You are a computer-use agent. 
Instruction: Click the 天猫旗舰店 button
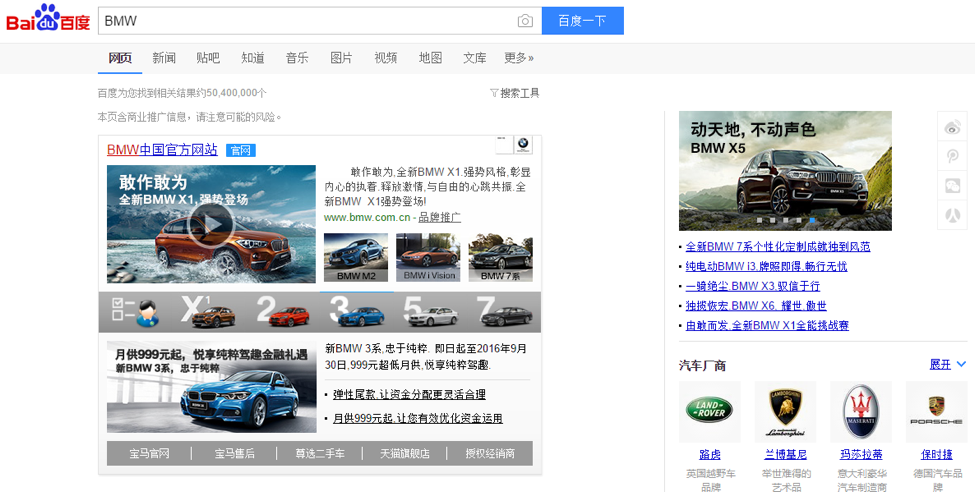(x=405, y=453)
